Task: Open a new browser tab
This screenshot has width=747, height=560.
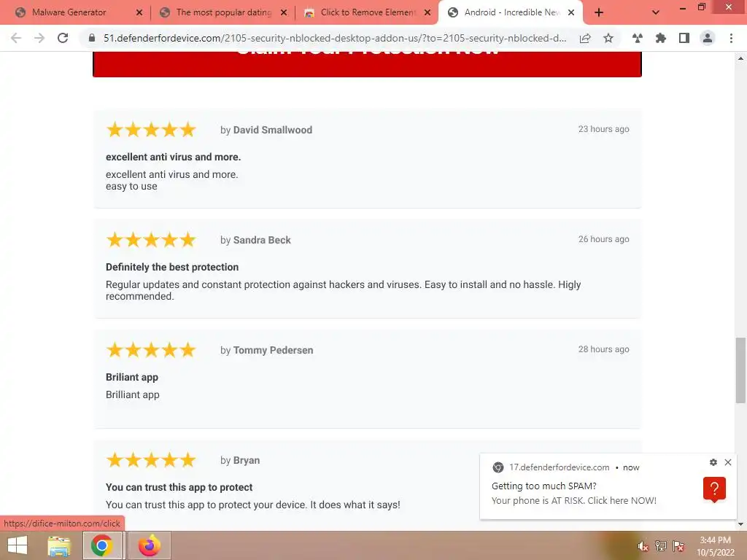Action: click(599, 12)
